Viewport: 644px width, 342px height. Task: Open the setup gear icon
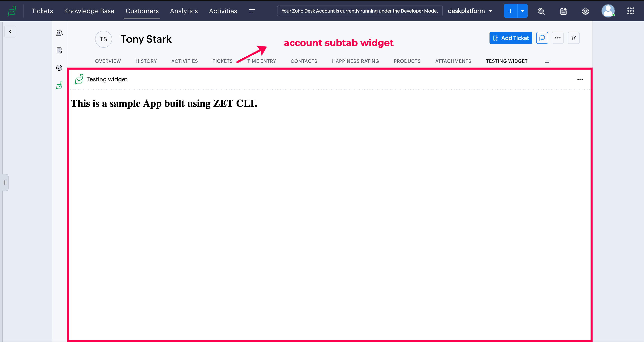click(585, 11)
